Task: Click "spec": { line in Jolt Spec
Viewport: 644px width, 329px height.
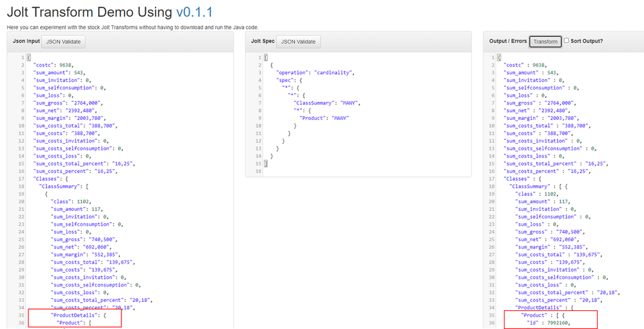Action: (x=290, y=80)
